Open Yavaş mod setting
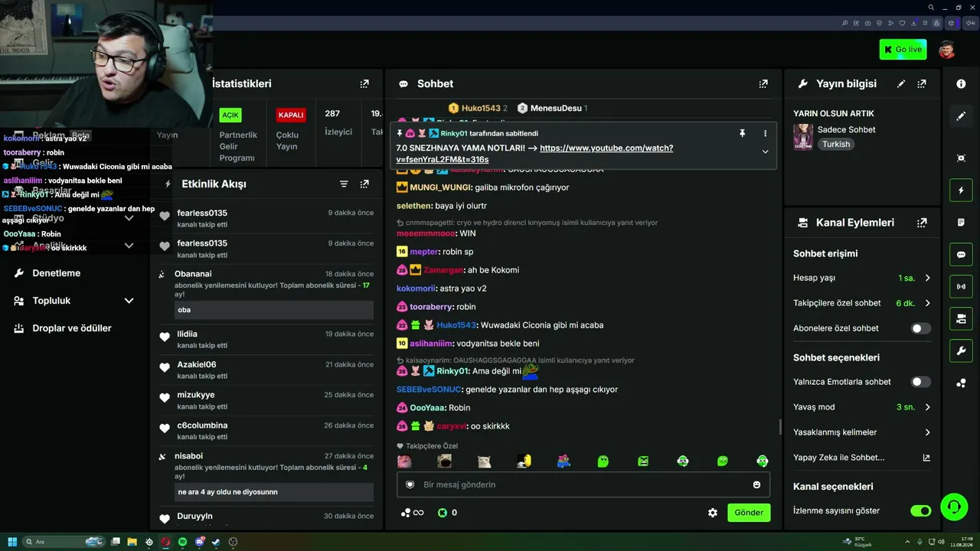Screen dimensions: 980x551 pos(862,407)
